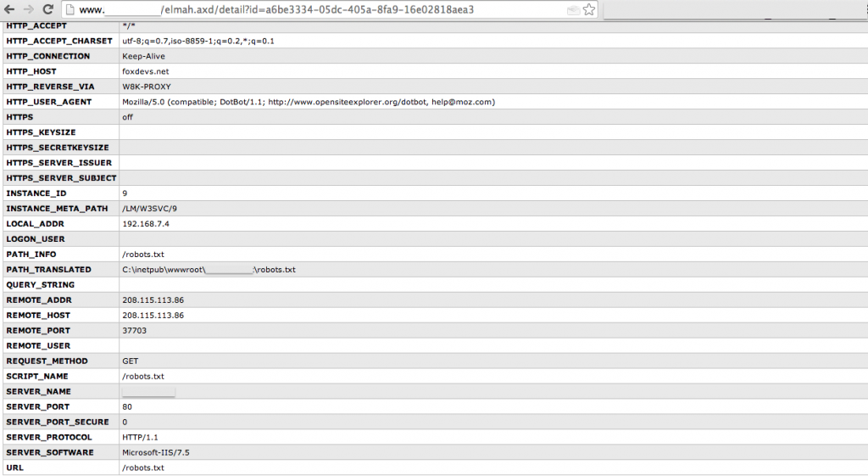This screenshot has width=868, height=476.
Task: Click the REMOTE_PORT value 37703
Action: (x=135, y=331)
